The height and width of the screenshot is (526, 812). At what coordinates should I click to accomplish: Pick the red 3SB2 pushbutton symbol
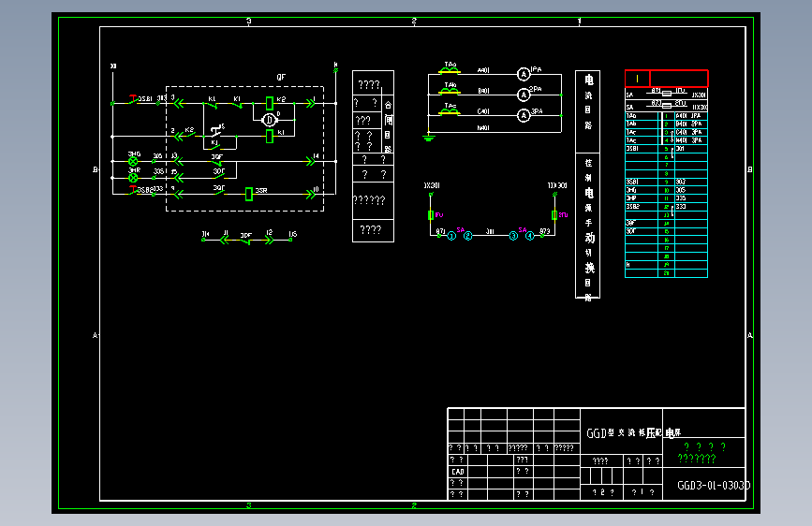[x=134, y=190]
